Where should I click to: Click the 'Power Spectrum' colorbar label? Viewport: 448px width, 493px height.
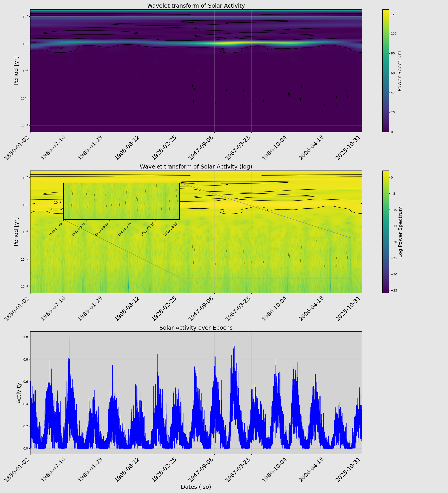coord(400,71)
